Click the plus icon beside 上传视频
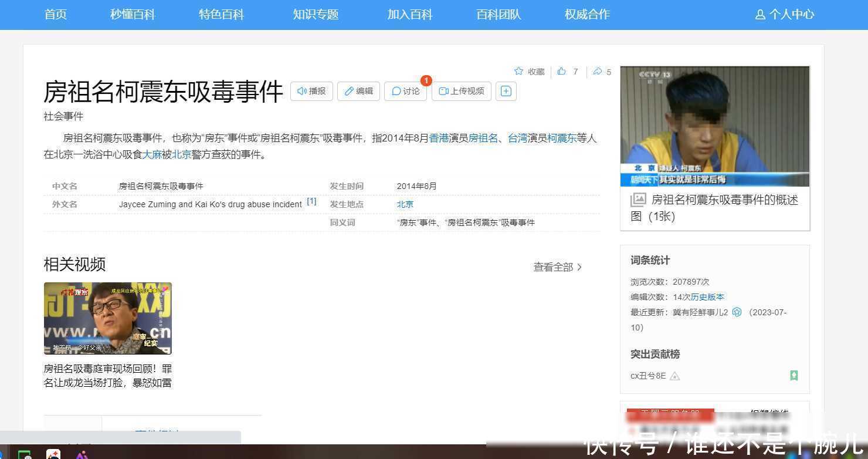The image size is (868, 459). (x=506, y=91)
